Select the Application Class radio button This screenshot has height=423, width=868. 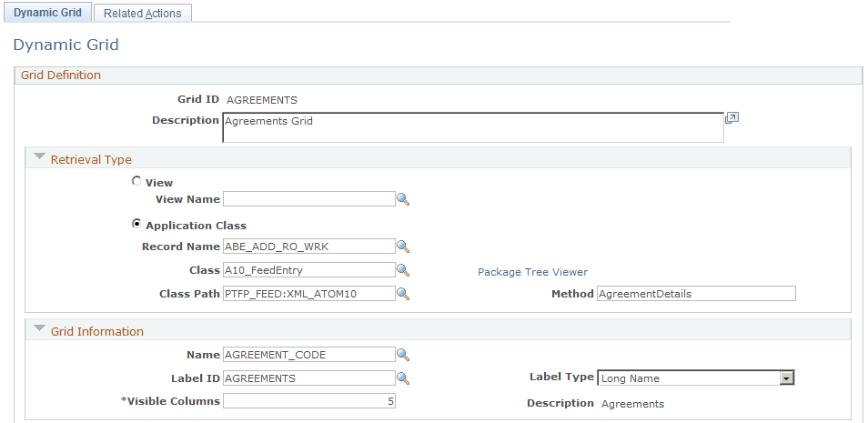136,224
